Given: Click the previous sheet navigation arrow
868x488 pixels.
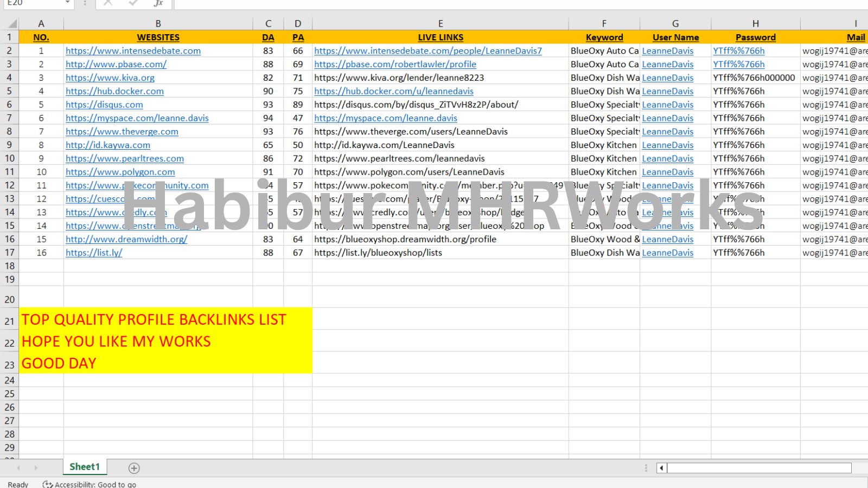Looking at the screenshot, I should (x=18, y=468).
